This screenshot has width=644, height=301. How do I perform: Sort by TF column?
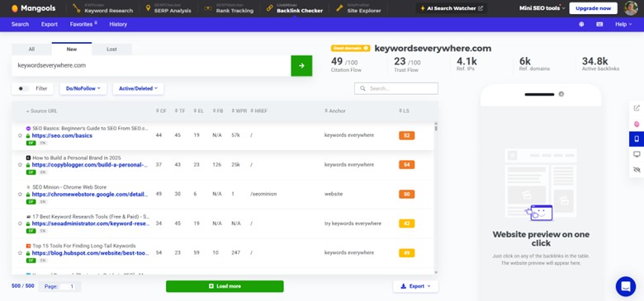pos(180,111)
